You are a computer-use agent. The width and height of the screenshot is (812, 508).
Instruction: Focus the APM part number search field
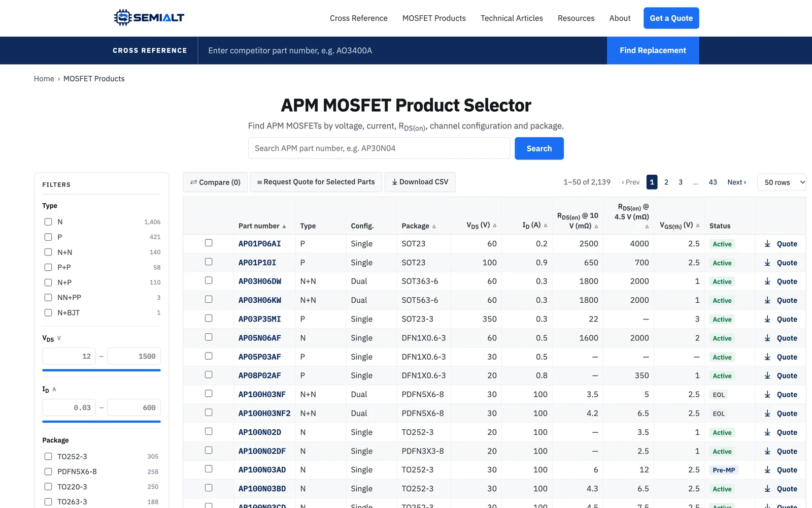(x=379, y=148)
